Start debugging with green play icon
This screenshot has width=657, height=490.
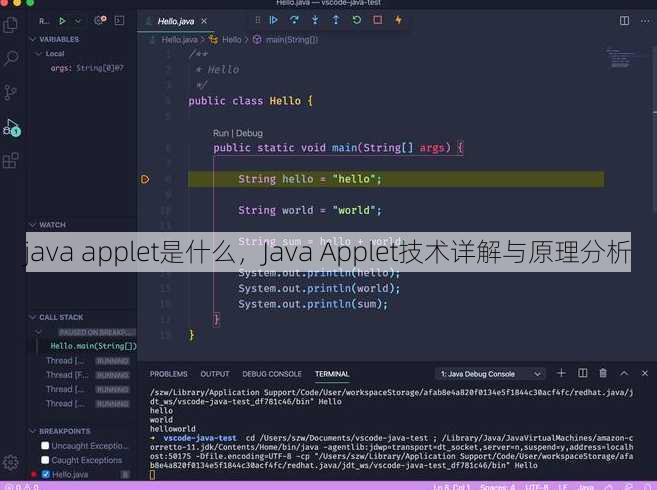(62, 21)
